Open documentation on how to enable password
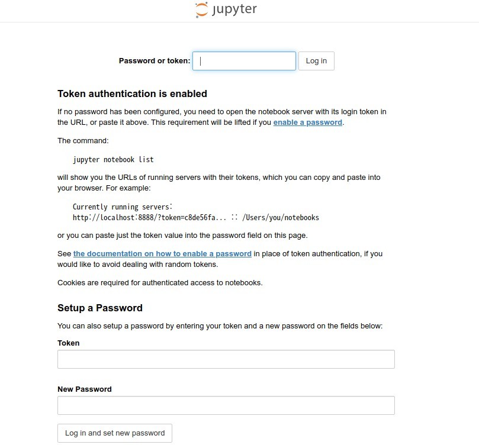 point(162,254)
